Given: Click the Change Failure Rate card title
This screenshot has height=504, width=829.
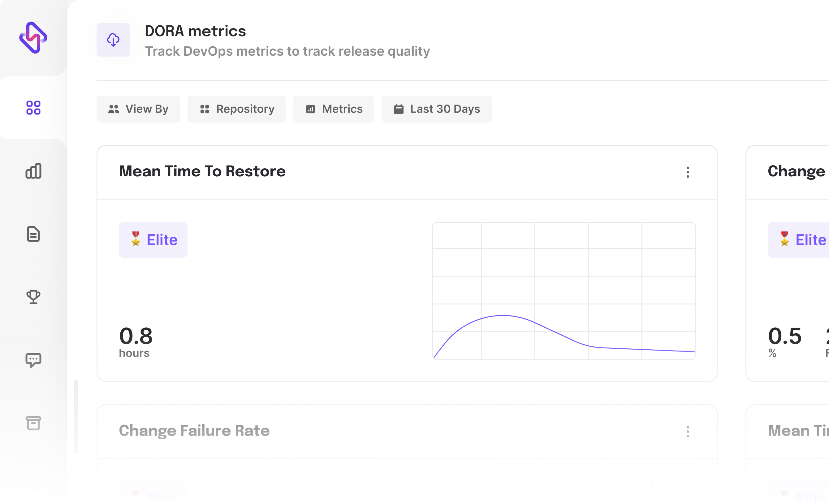Looking at the screenshot, I should 194,431.
